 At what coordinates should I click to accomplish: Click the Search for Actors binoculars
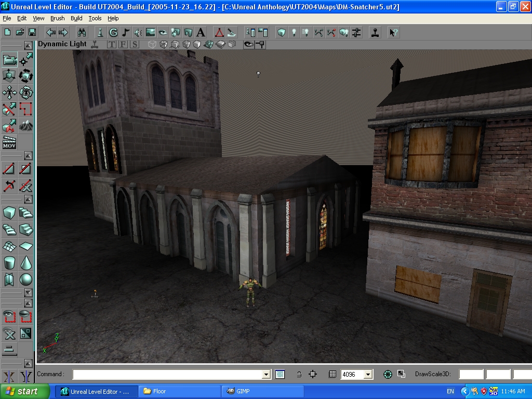click(83, 32)
